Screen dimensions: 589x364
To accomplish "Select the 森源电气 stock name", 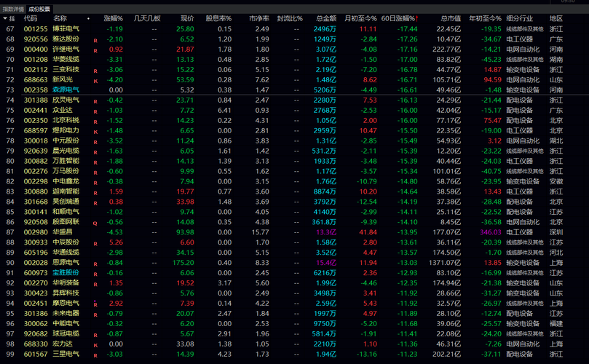I will coord(66,90).
